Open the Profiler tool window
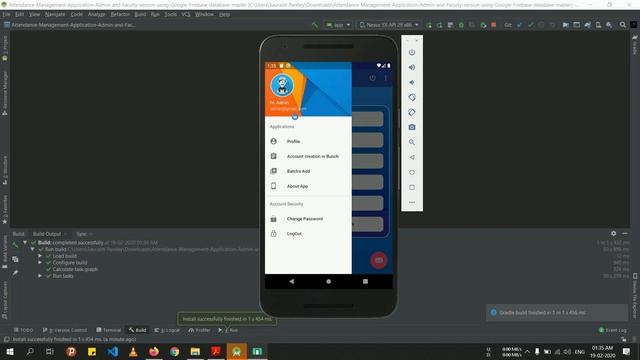640x360 pixels. pyautogui.click(x=199, y=330)
